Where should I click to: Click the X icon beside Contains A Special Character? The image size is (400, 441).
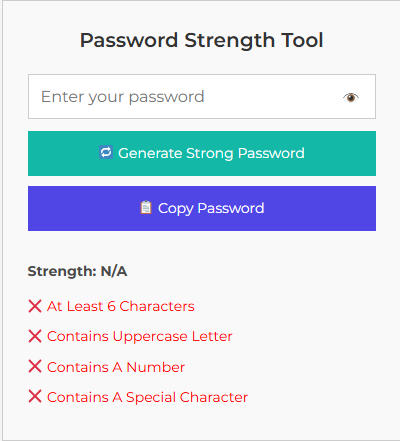click(x=35, y=396)
